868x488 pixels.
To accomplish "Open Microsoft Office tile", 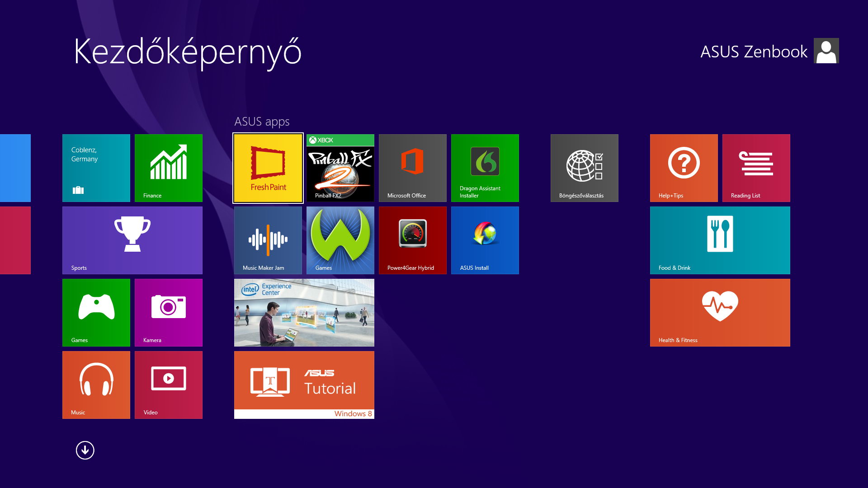I will pos(412,168).
